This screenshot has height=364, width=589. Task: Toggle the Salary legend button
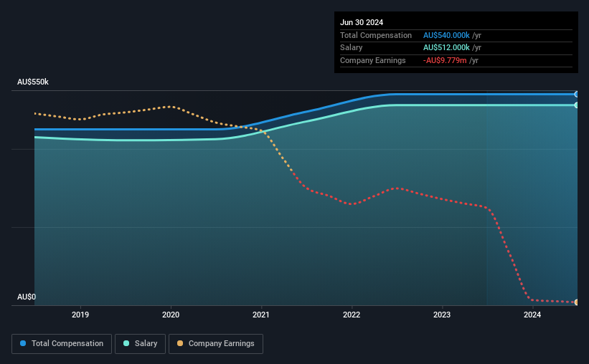140,344
